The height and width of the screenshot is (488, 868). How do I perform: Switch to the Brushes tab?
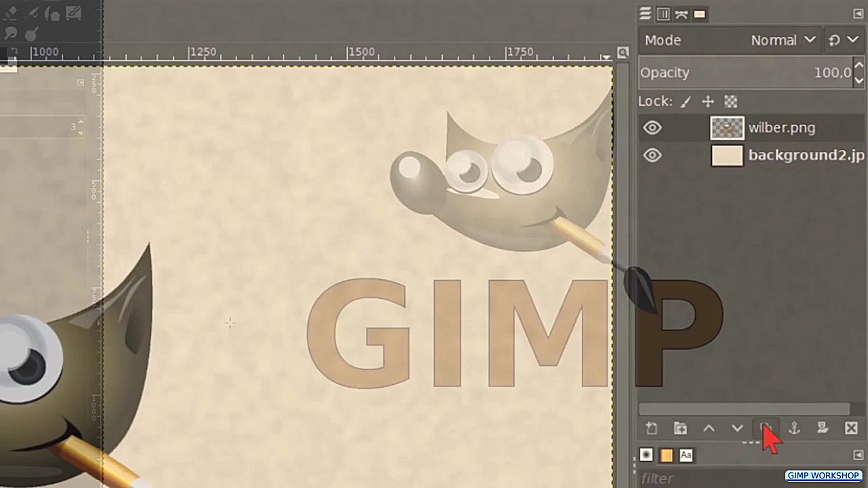[646, 455]
